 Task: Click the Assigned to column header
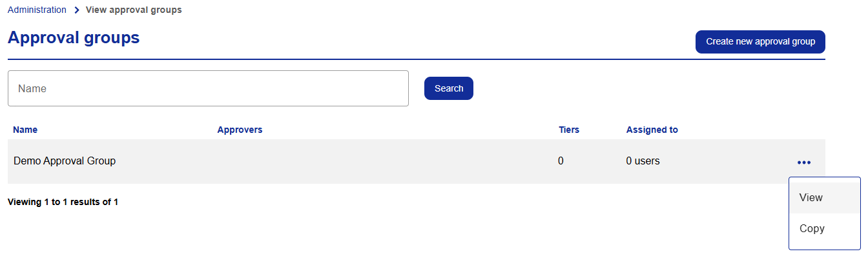(652, 130)
